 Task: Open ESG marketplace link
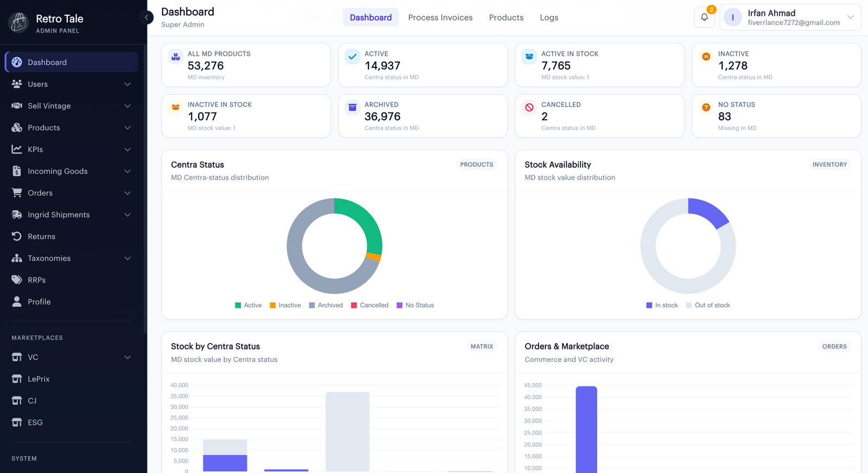71,422
